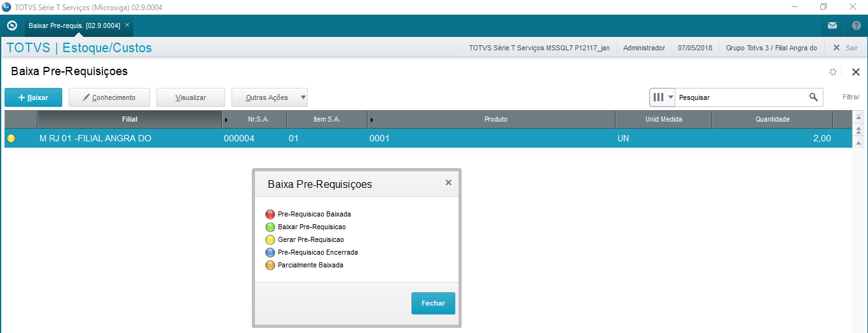This screenshot has height=333, width=868.
Task: Click the settings gear icon
Action: pyautogui.click(x=833, y=72)
